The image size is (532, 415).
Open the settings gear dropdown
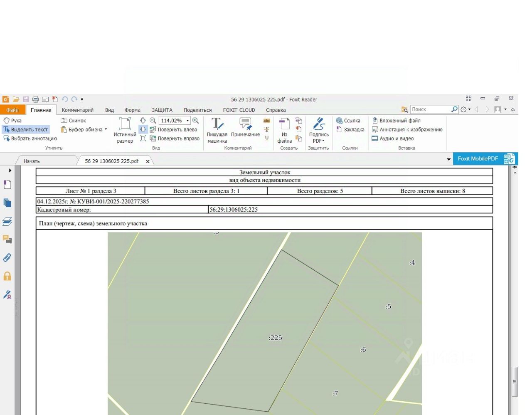pos(465,109)
